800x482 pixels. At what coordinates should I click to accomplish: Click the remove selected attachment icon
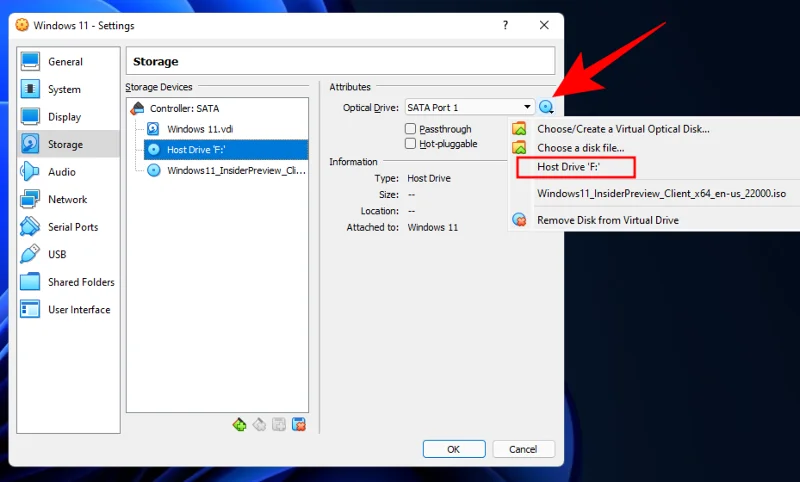299,424
